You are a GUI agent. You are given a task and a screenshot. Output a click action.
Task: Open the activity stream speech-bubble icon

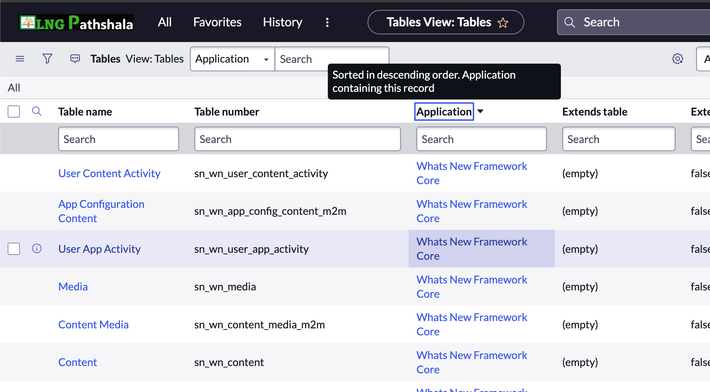pos(75,59)
